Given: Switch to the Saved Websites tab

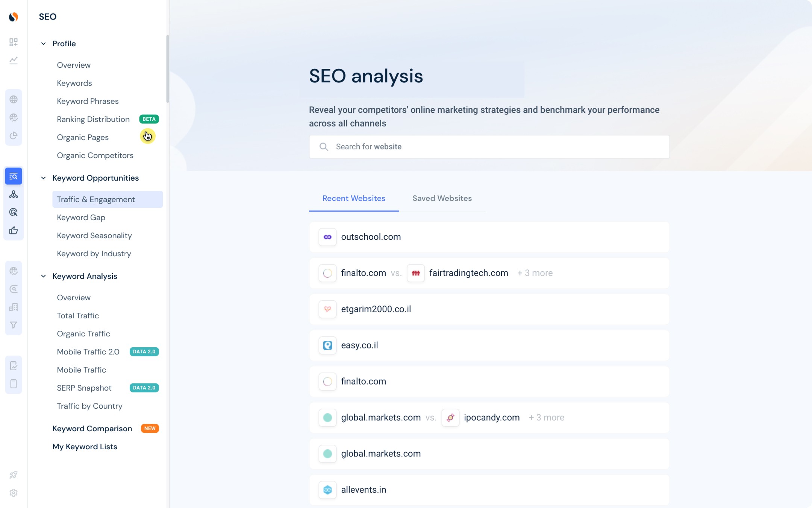Looking at the screenshot, I should (442, 198).
